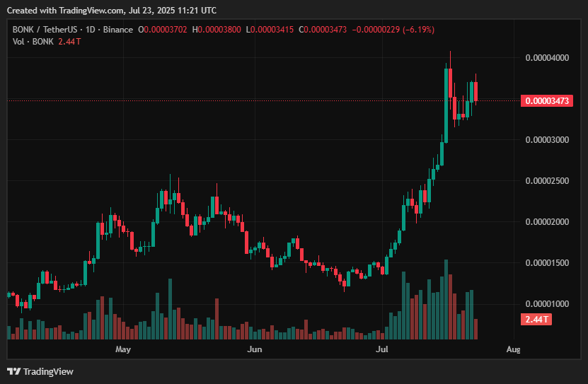Click the open value O0.00003702
The image size is (588, 384).
point(162,30)
